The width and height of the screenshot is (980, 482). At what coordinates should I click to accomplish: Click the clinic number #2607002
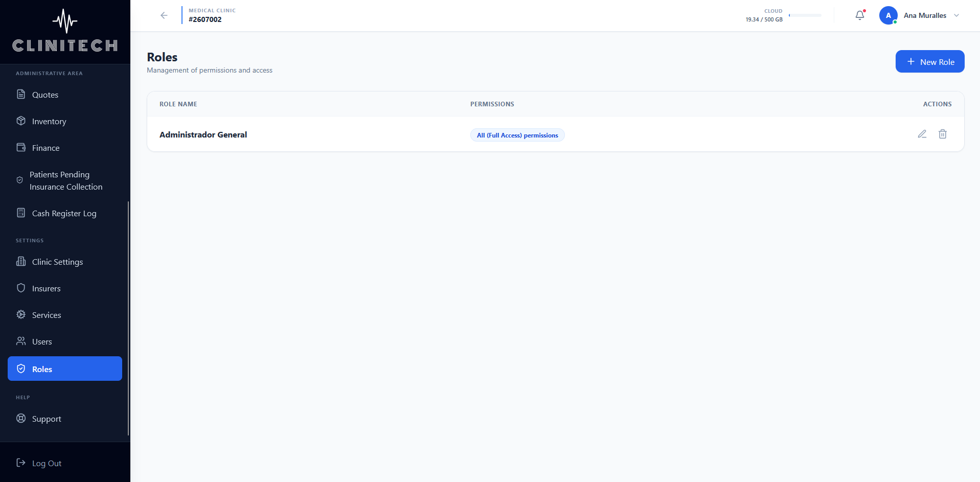click(205, 19)
